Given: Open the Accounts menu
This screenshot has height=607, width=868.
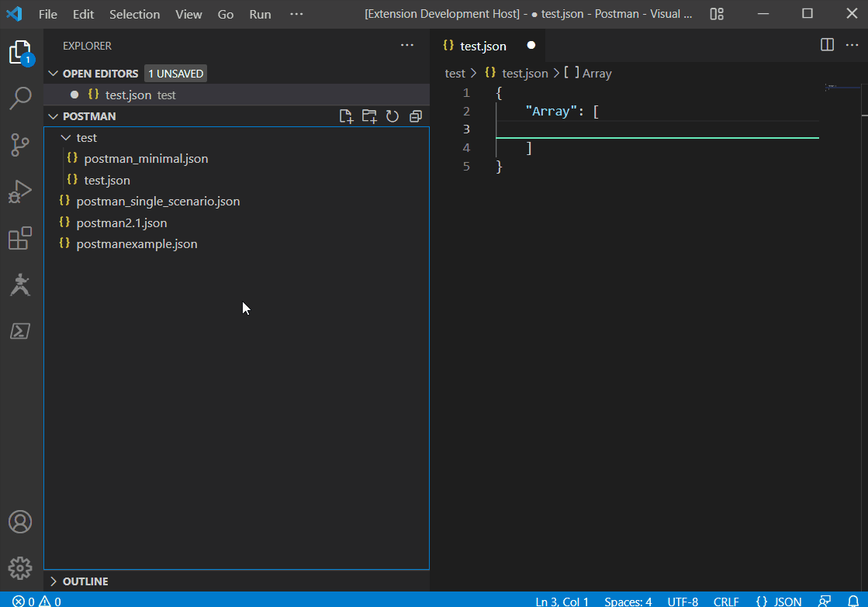Looking at the screenshot, I should click(x=20, y=522).
